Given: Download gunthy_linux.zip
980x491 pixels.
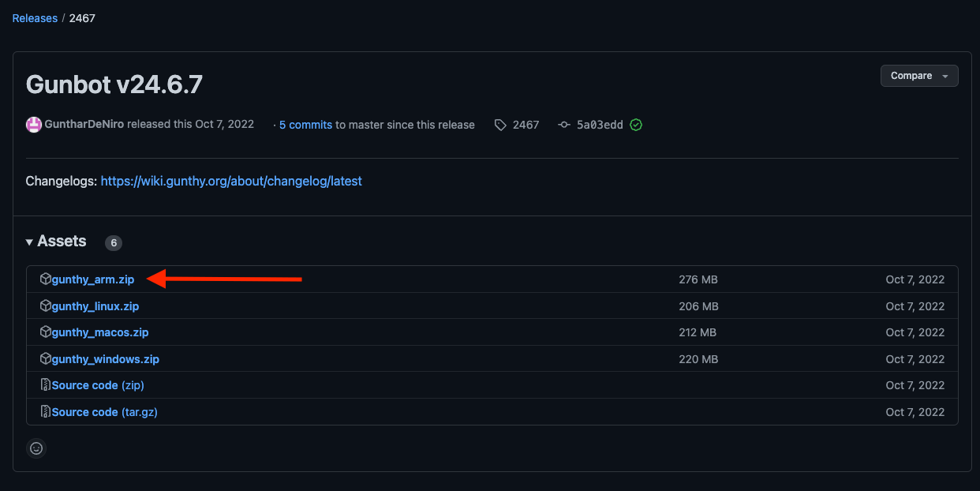Looking at the screenshot, I should point(95,306).
